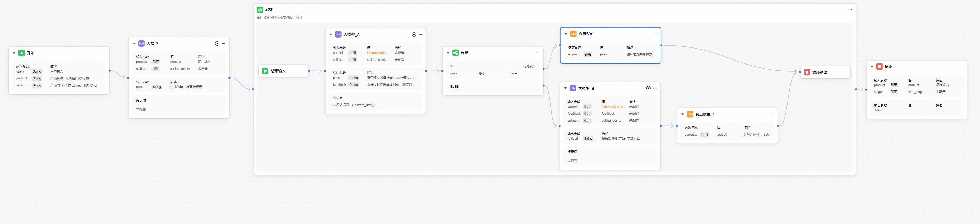This screenshot has height=224, width=980.
Task: Click the slogan parameter row in 结束
Action: [x=917, y=92]
